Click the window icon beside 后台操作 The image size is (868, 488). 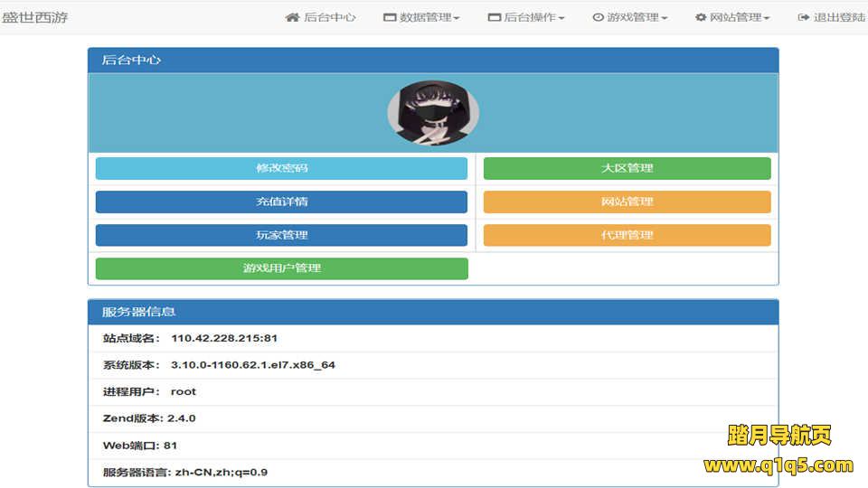494,17
